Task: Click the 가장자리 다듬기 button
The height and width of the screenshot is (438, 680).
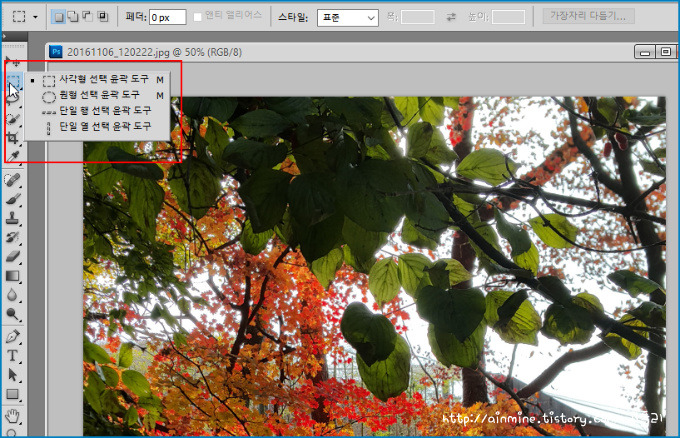Action: 588,16
